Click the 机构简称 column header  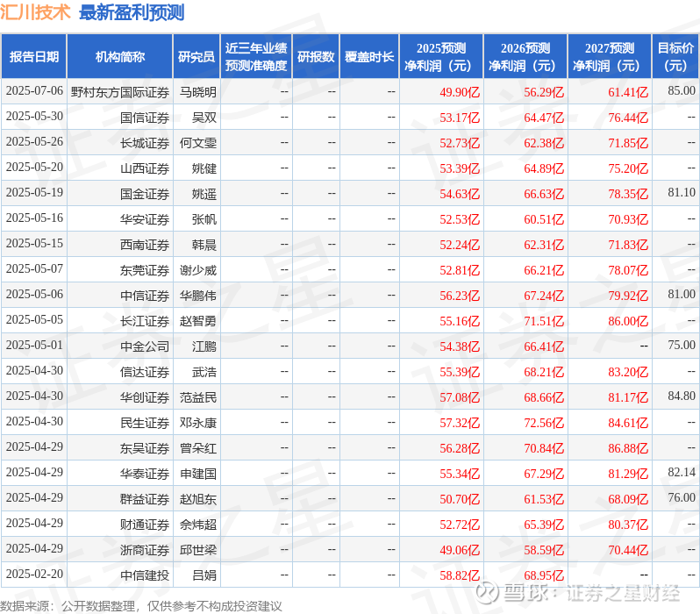(119, 57)
